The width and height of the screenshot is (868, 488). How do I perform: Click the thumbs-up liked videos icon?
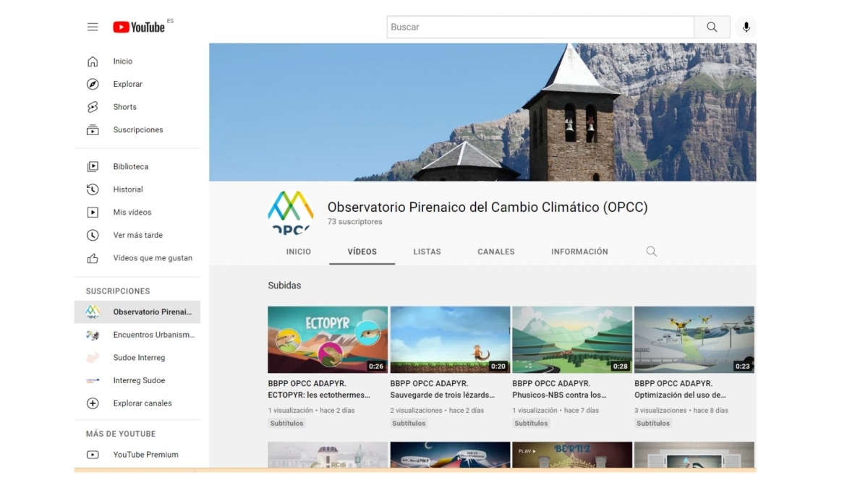[x=93, y=258]
